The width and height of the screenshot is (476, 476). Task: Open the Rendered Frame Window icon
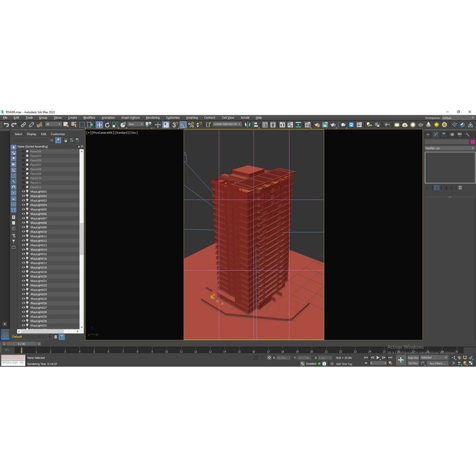coord(325,125)
